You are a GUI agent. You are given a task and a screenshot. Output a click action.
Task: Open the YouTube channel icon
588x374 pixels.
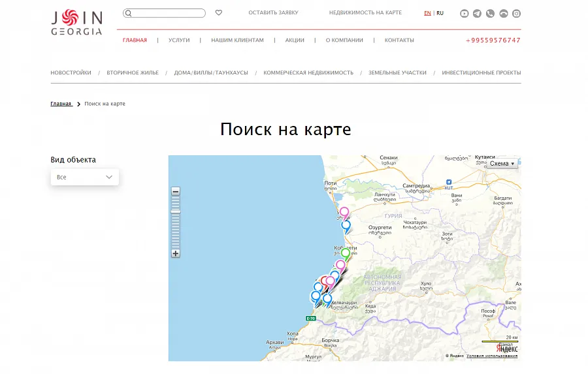coord(465,14)
